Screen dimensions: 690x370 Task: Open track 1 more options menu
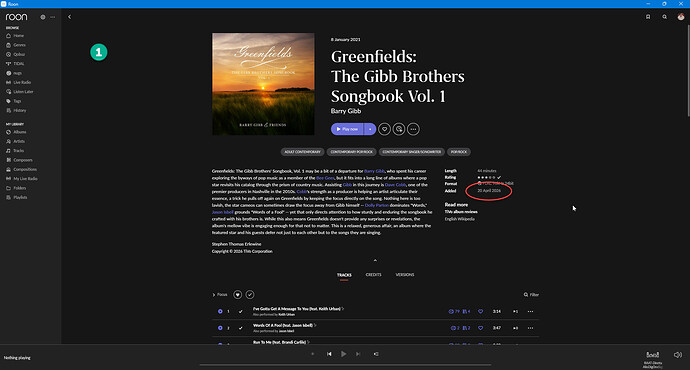pos(530,311)
